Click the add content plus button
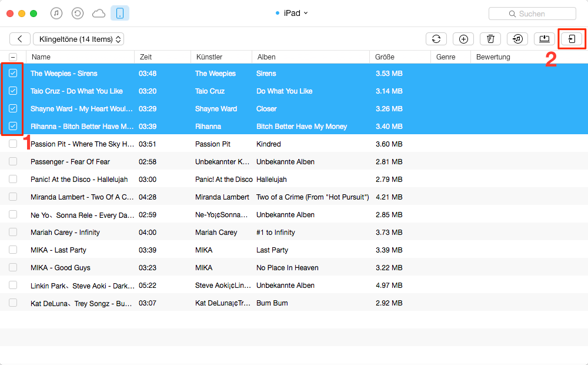The image size is (588, 365). pos(463,39)
